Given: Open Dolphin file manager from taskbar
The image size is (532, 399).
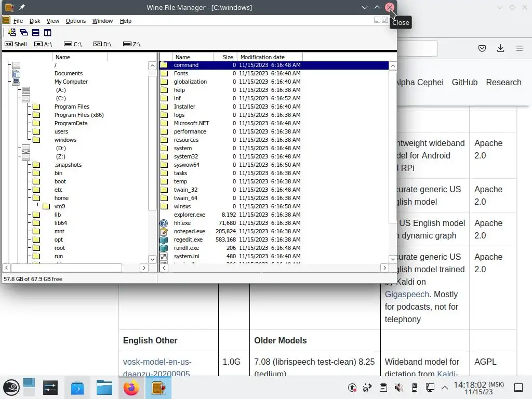Looking at the screenshot, I should tap(104, 388).
